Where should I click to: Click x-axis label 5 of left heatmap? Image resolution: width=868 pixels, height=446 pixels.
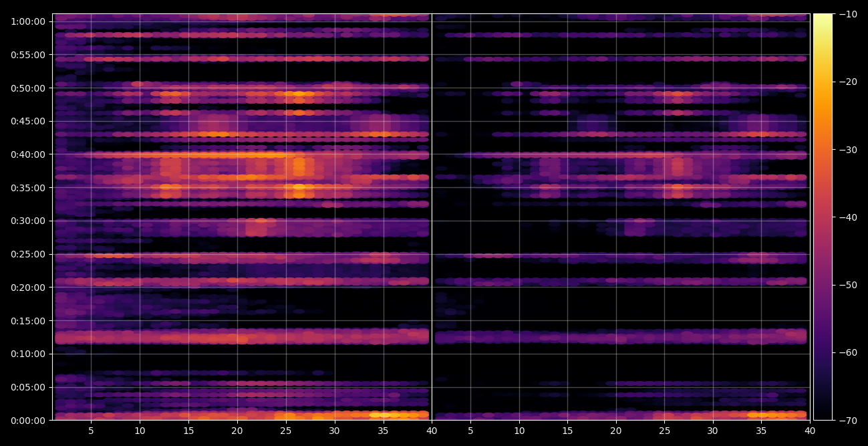(x=92, y=431)
